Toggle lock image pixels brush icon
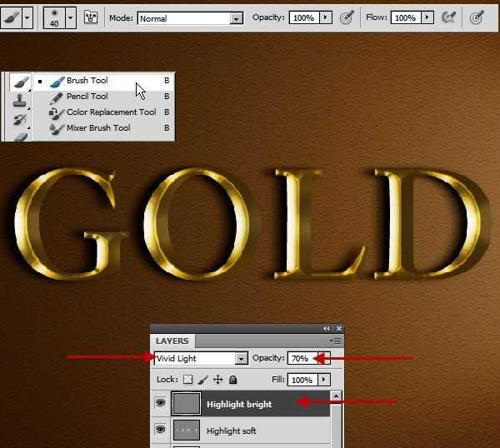This screenshot has height=448, width=500. click(x=202, y=380)
